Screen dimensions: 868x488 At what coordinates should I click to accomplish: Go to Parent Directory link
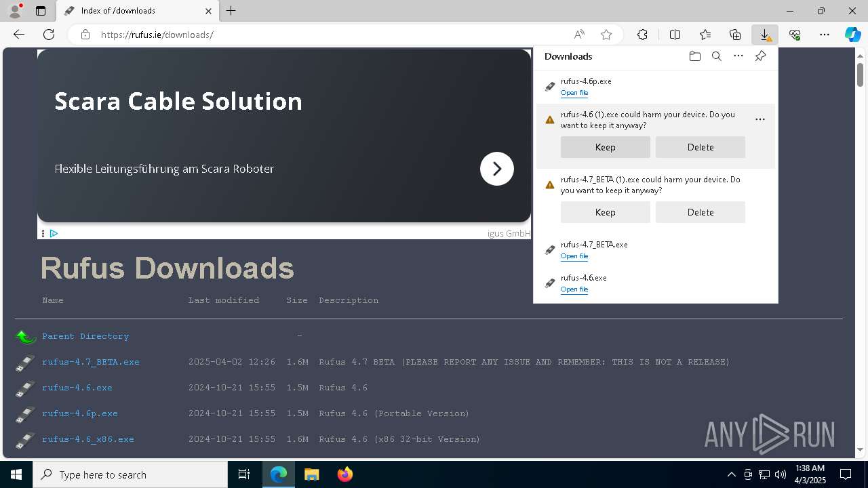pyautogui.click(x=85, y=336)
